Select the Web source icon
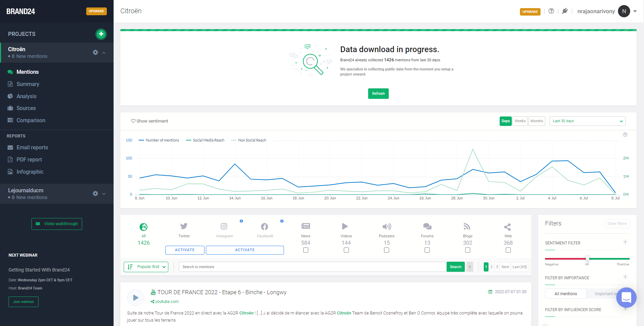The image size is (644, 326). pos(507,227)
